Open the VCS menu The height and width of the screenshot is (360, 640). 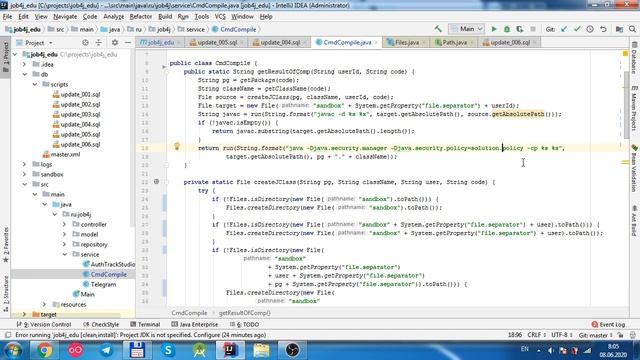point(220,17)
